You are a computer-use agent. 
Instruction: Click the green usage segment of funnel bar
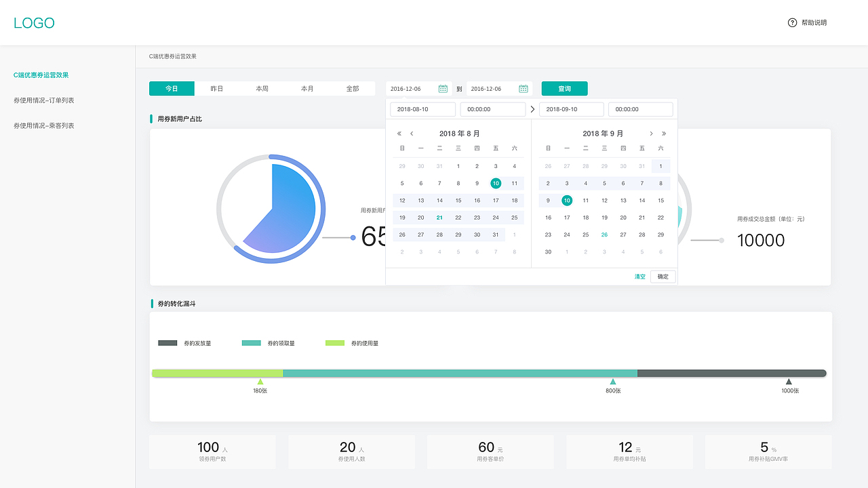pos(217,373)
